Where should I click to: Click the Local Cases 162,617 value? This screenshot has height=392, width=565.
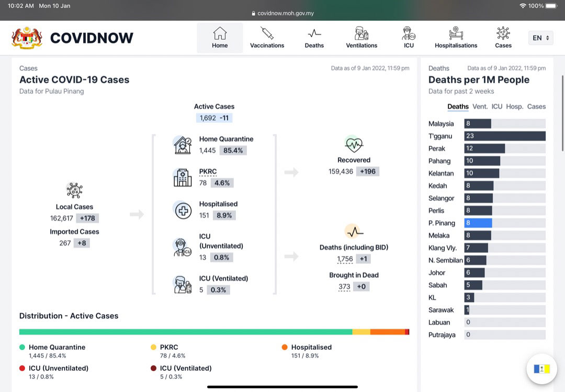click(x=62, y=218)
